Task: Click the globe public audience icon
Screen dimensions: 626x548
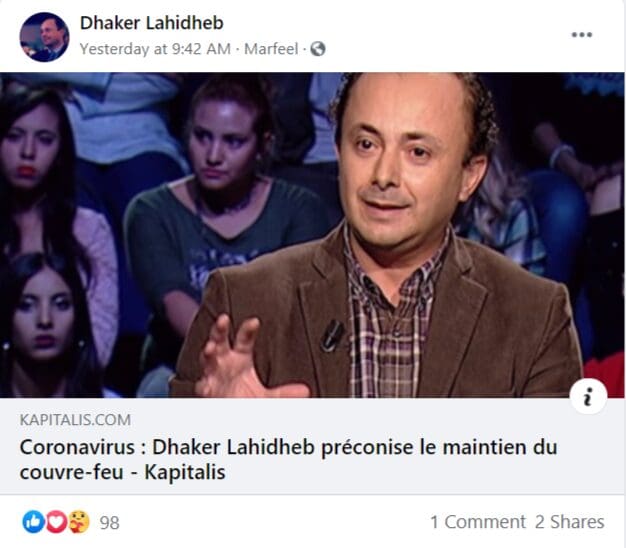Action: (318, 49)
